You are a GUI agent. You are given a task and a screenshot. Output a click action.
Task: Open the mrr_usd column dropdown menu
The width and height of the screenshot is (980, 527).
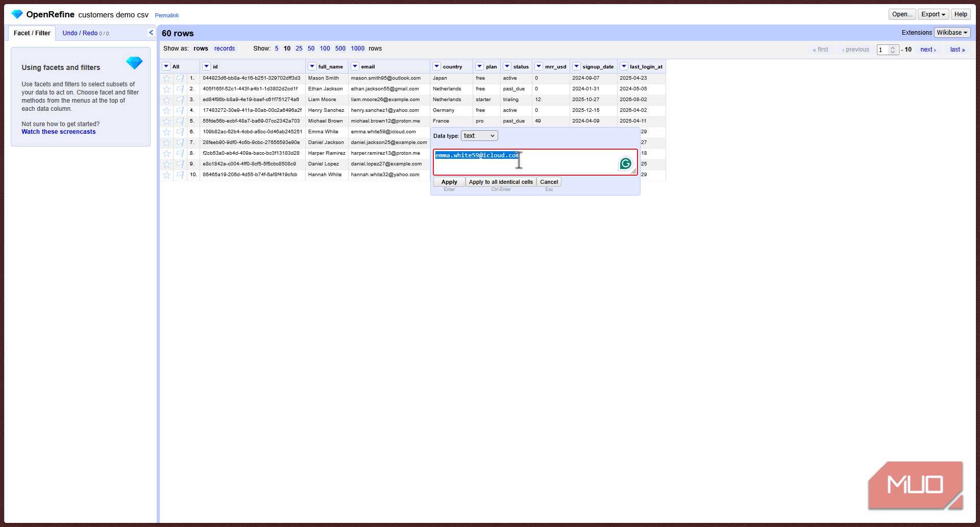pyautogui.click(x=538, y=66)
